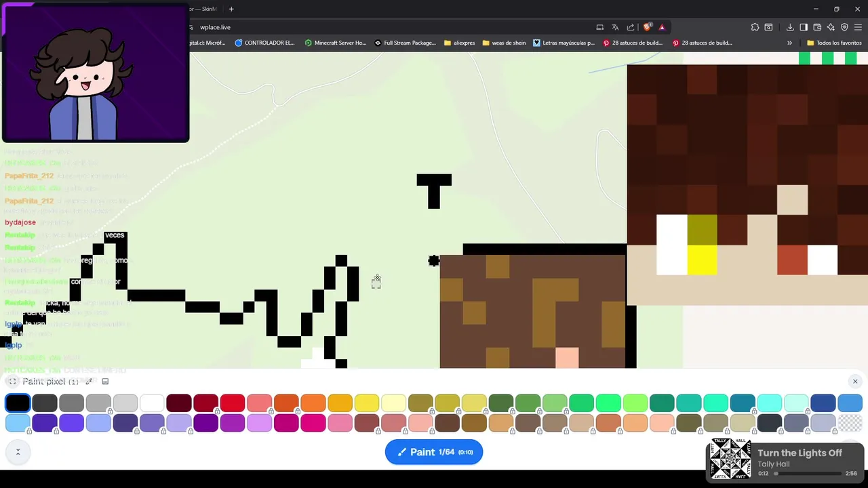Screen dimensions: 868x488
Task: Select the hot pink color swatch
Action: point(313,423)
